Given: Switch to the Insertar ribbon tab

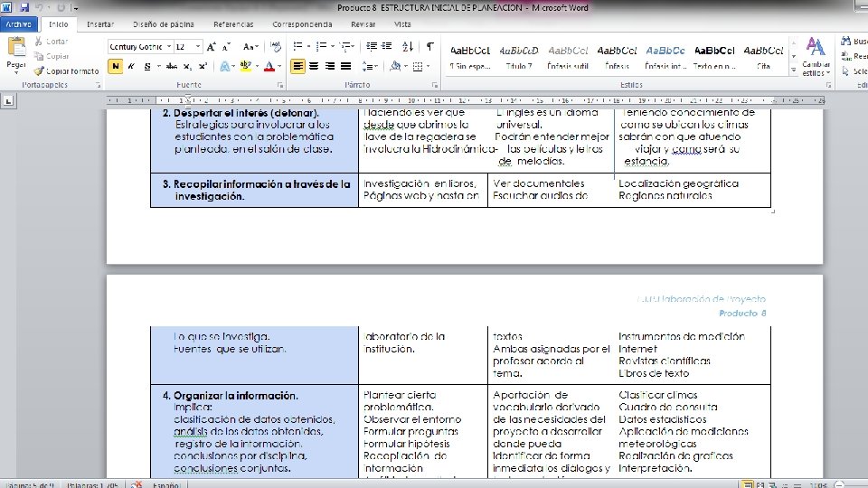Looking at the screenshot, I should (100, 24).
